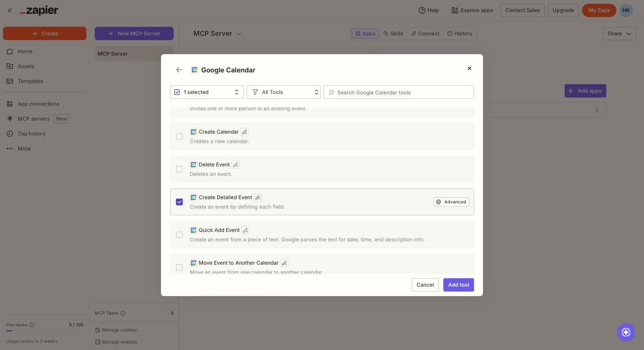Select MCP Server in the server list

(134, 54)
